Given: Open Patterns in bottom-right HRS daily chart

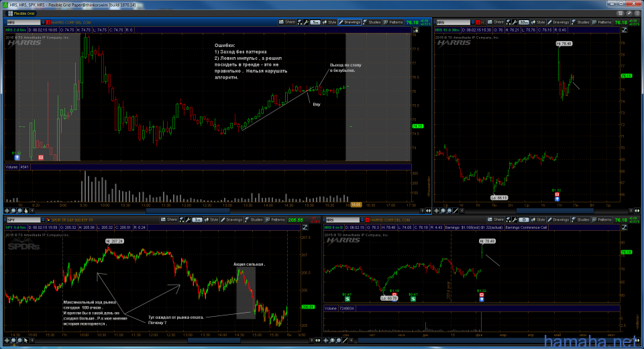Looking at the screenshot, I should pos(602,220).
